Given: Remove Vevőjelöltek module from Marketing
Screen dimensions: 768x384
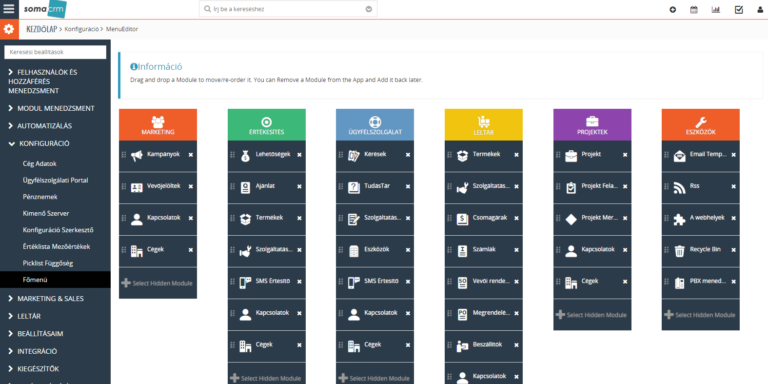Looking at the screenshot, I should tap(191, 187).
